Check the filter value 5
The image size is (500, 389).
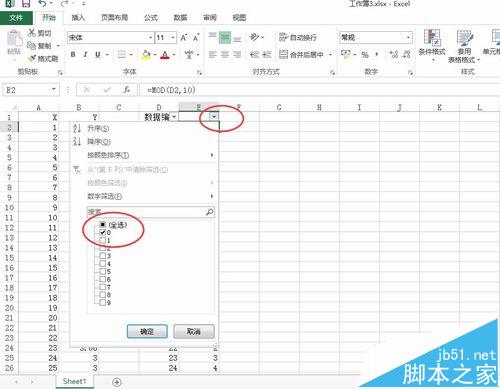(x=103, y=271)
